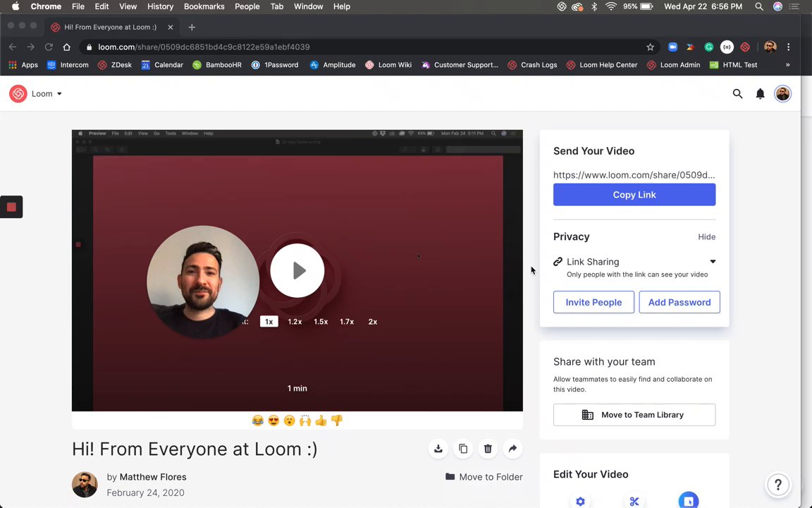The image size is (812, 508).
Task: Open the Apple menu
Action: click(x=16, y=7)
